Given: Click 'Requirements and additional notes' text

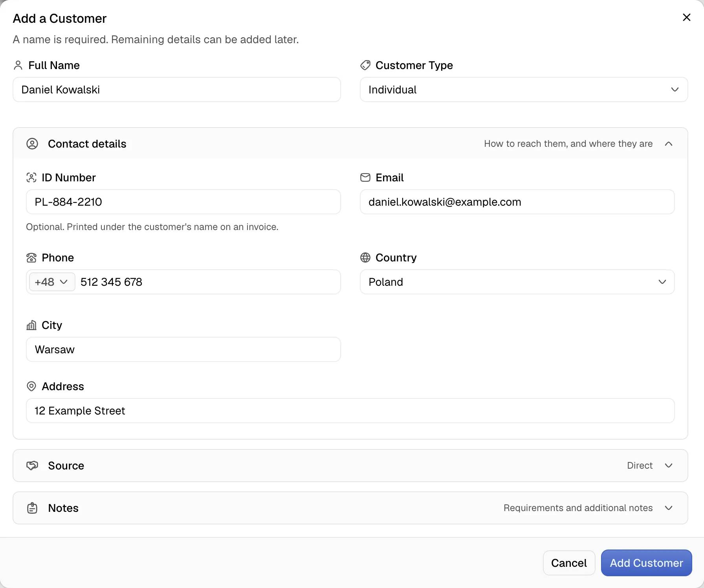Looking at the screenshot, I should pyautogui.click(x=578, y=508).
